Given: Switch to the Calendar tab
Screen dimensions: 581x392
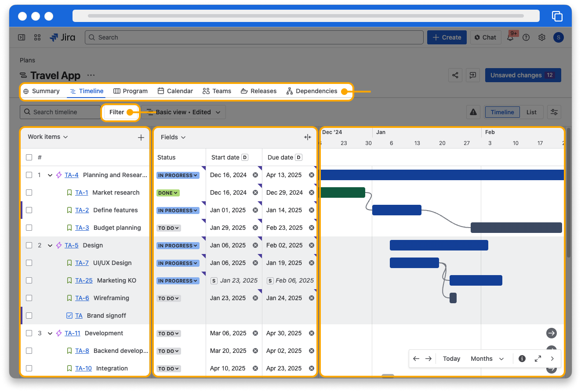Looking at the screenshot, I should pyautogui.click(x=175, y=91).
